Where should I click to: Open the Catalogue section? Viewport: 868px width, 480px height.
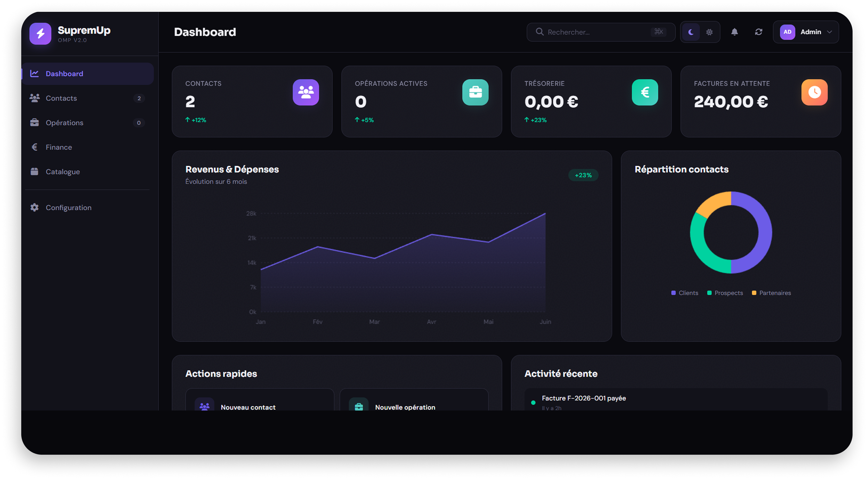pyautogui.click(x=62, y=171)
